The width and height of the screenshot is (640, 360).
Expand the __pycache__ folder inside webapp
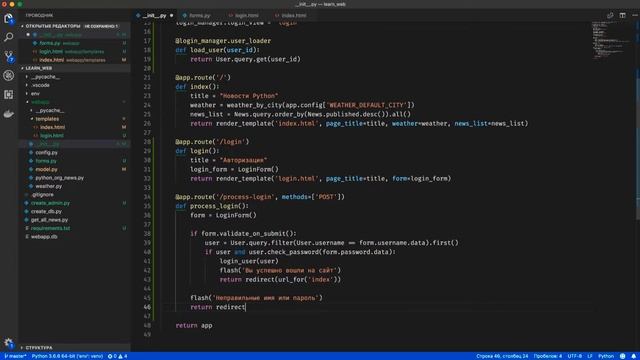(x=49, y=111)
